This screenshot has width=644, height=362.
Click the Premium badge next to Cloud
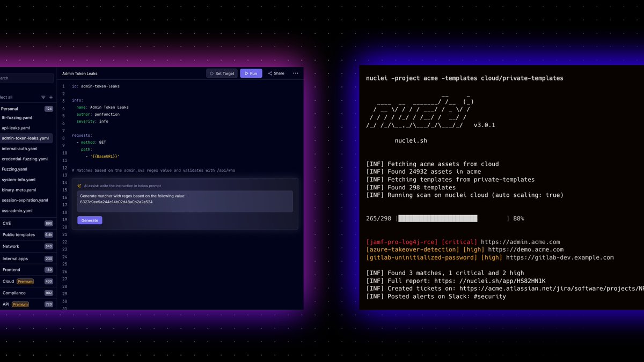(x=25, y=282)
